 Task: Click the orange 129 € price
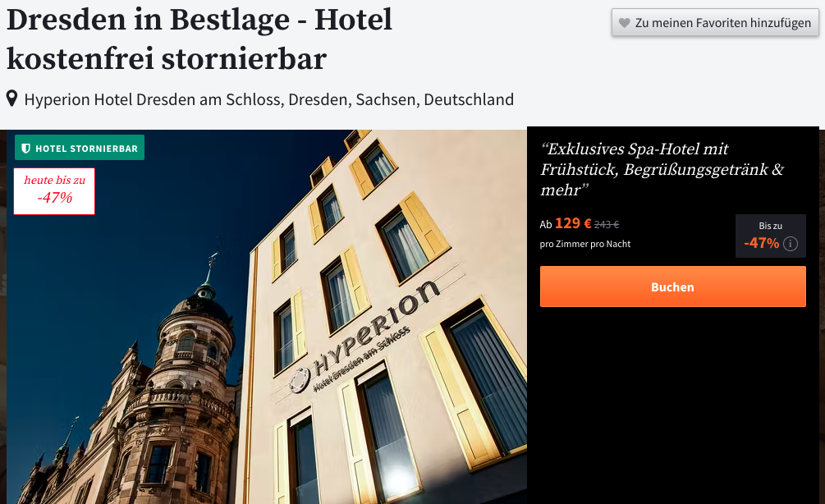[573, 223]
